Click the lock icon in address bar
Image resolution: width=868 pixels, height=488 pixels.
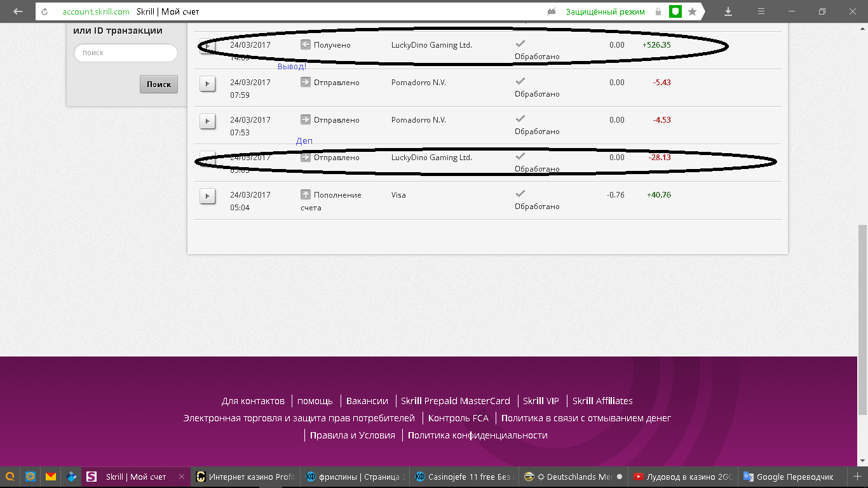[658, 11]
